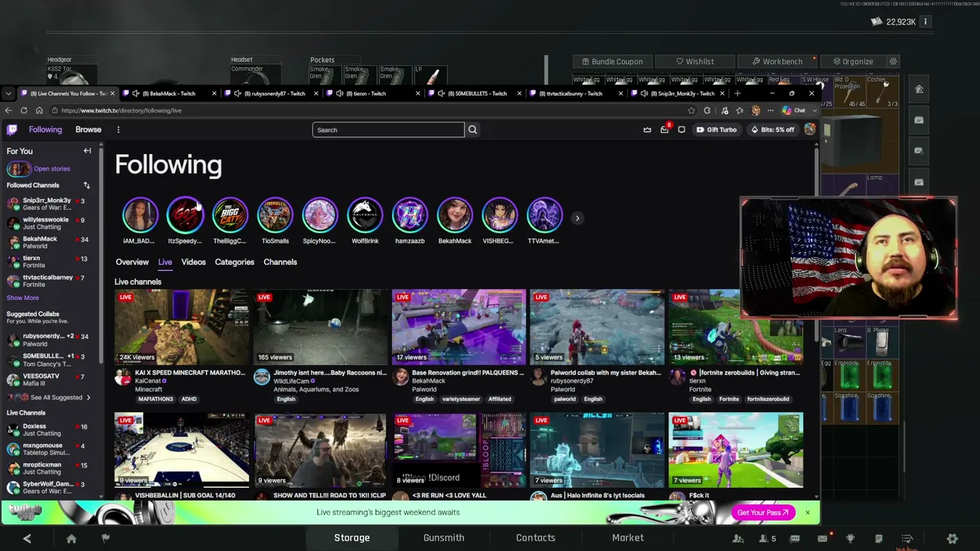Click the Bits: 5% off button
The height and width of the screenshot is (551, 980).
[x=772, y=130]
